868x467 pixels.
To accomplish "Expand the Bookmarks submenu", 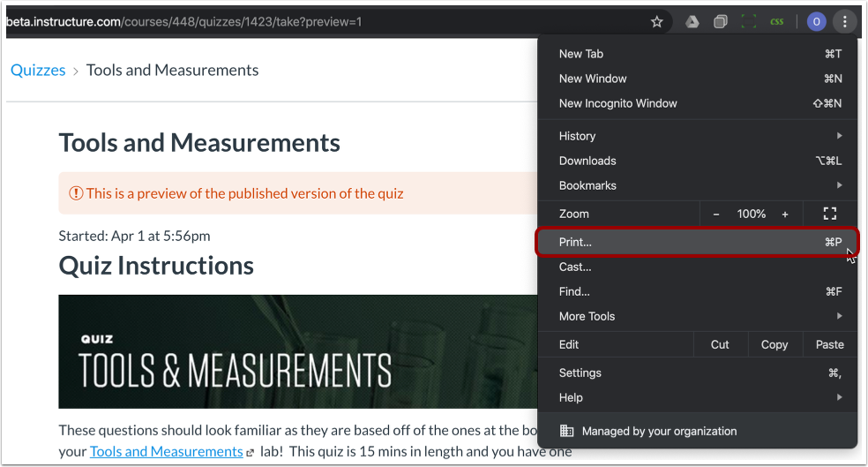I will [697, 185].
